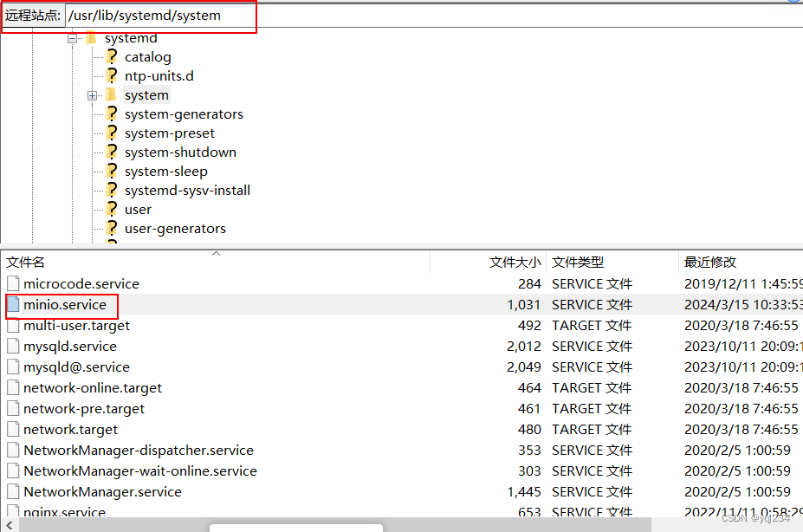Collapse the systemd tree branch
Viewport: 803px width, 532px height.
coord(73,37)
